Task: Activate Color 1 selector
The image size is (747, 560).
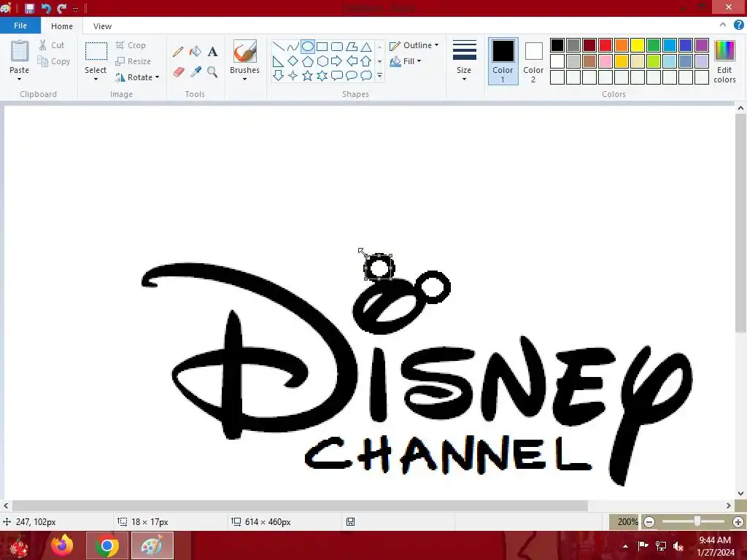Action: click(x=503, y=61)
